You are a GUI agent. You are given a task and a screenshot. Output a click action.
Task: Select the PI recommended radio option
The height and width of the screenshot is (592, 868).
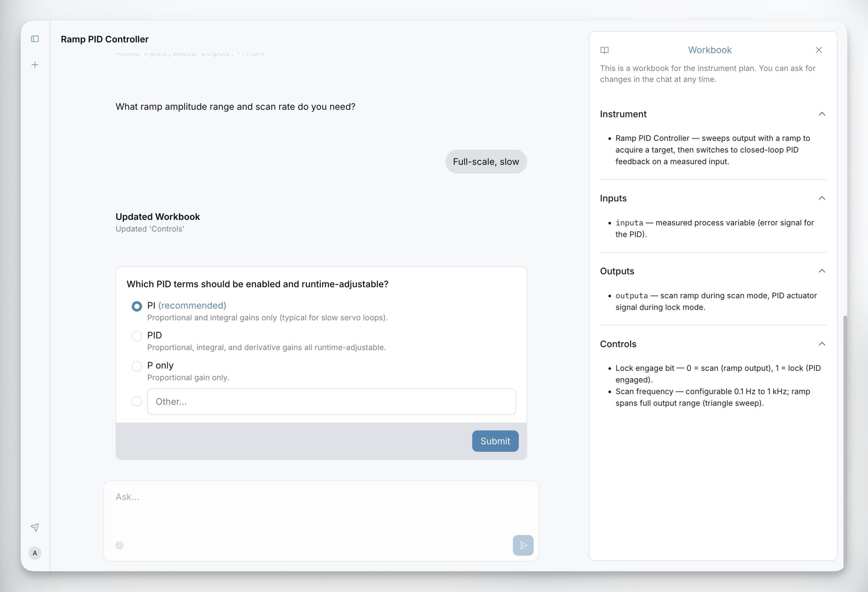click(x=137, y=306)
